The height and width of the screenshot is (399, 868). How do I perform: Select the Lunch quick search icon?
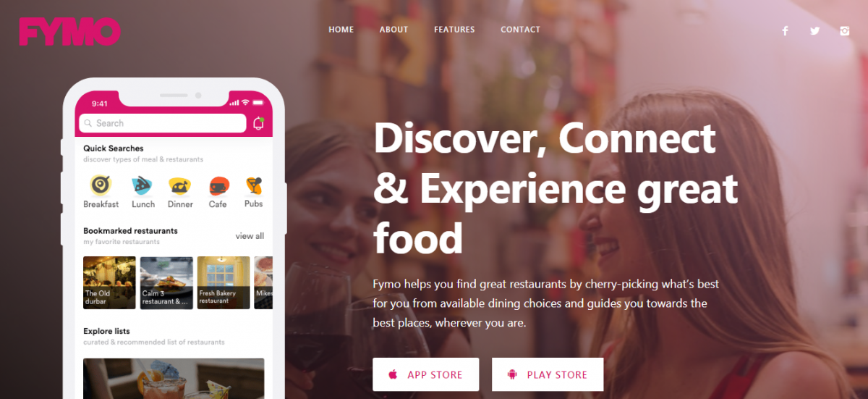(x=142, y=185)
